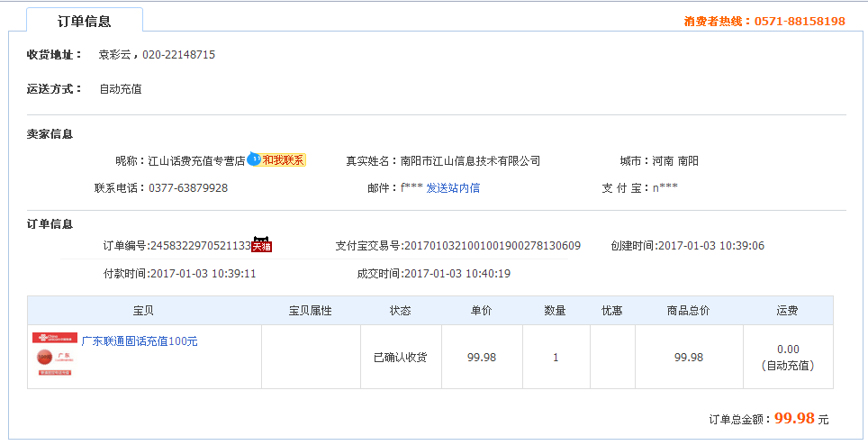Click the order number 2458322970521133
Image resolution: width=868 pixels, height=445 pixels.
tap(200, 246)
